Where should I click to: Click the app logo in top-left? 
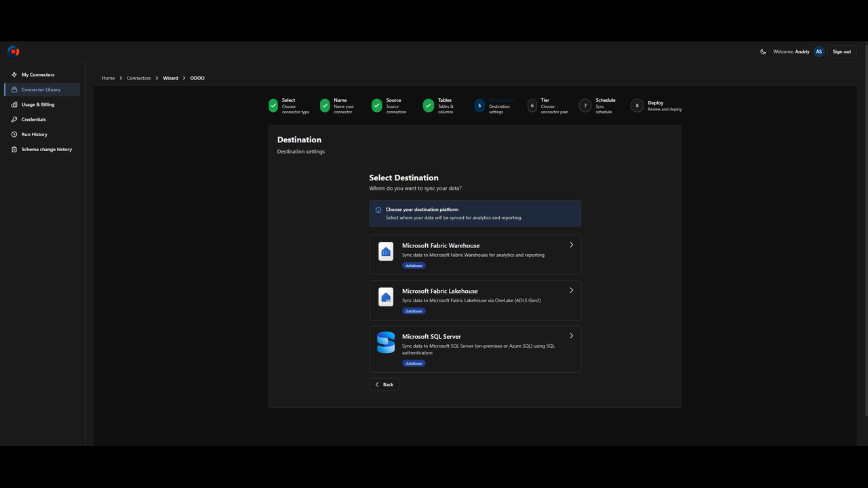(x=14, y=52)
